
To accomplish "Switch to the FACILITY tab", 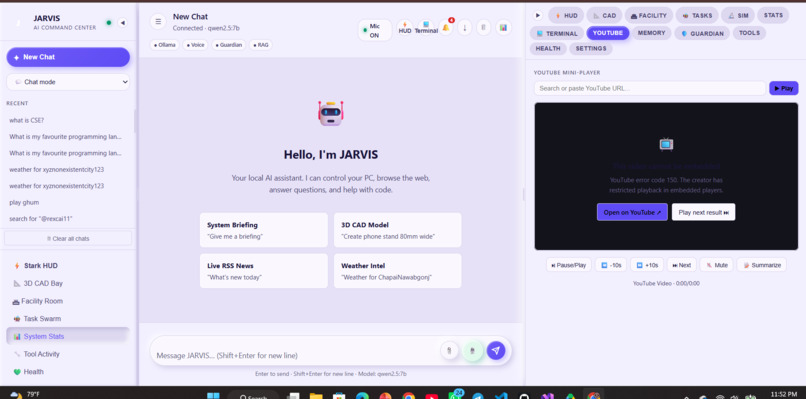I will tap(649, 15).
